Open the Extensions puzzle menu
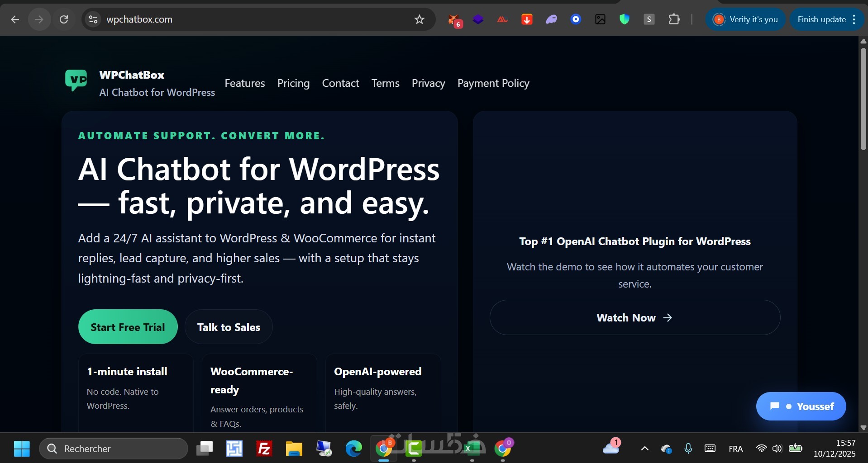Image resolution: width=868 pixels, height=463 pixels. pos(674,19)
